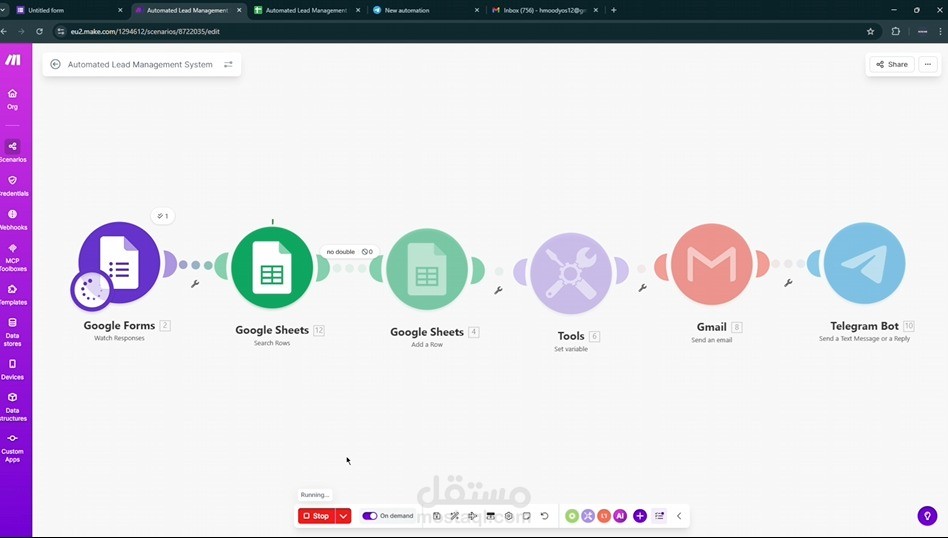
Task: Open Data stores in the sidebar
Action: coord(12,332)
